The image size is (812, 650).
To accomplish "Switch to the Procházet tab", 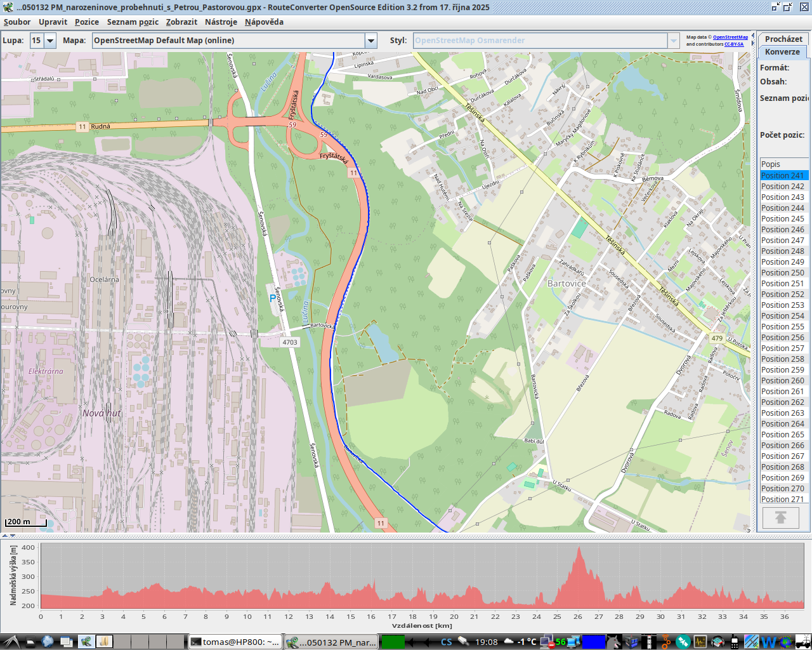I will pos(783,39).
